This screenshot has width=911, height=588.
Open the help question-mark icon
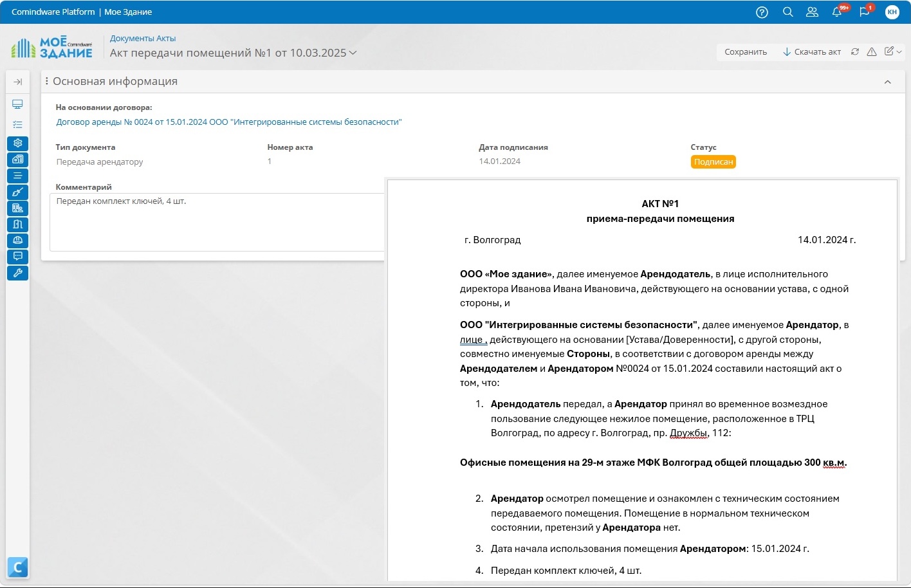pos(762,12)
